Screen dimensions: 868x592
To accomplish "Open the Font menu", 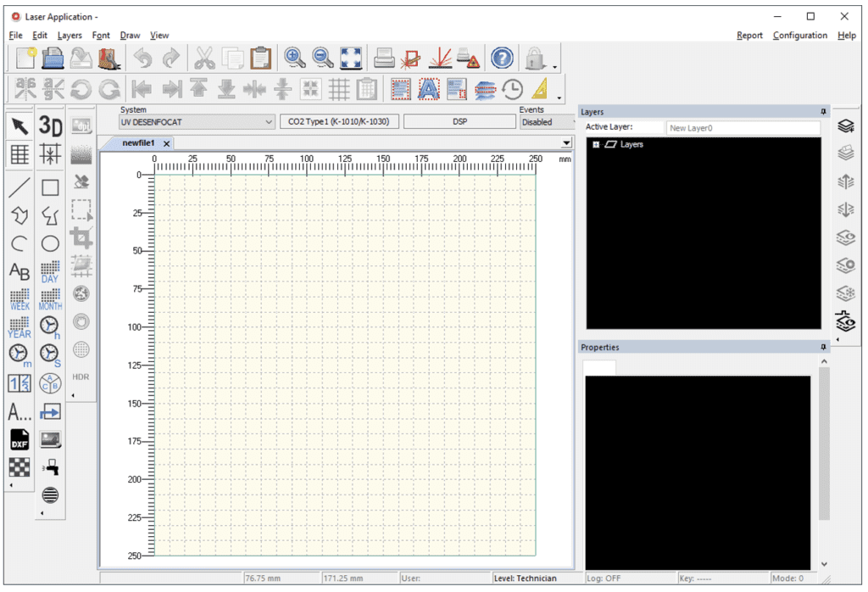I will click(101, 36).
